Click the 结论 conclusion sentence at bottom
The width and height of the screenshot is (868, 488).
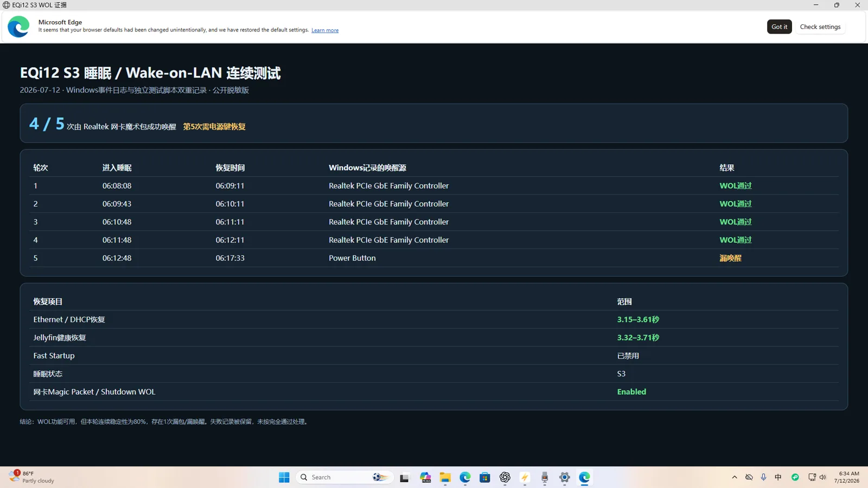165,421
